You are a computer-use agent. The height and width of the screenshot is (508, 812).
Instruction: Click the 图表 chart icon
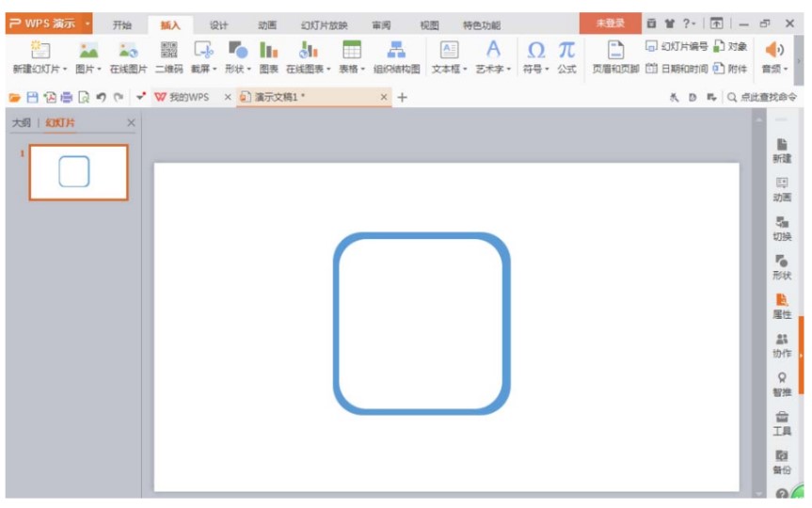coord(268,56)
